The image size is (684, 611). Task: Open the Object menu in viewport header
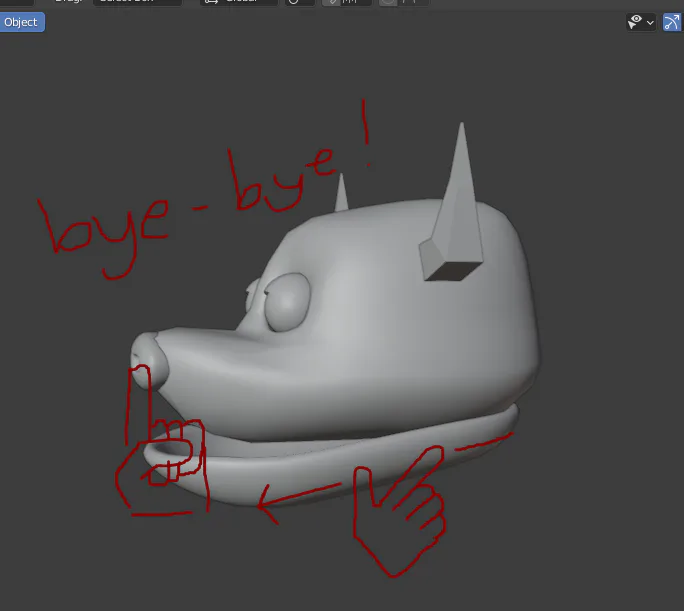(21, 22)
